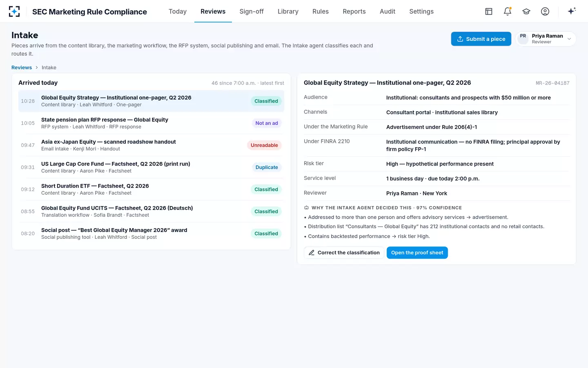Click the MR-26-04187 reference ID
Screen dimensions: 588x368
tap(552, 83)
